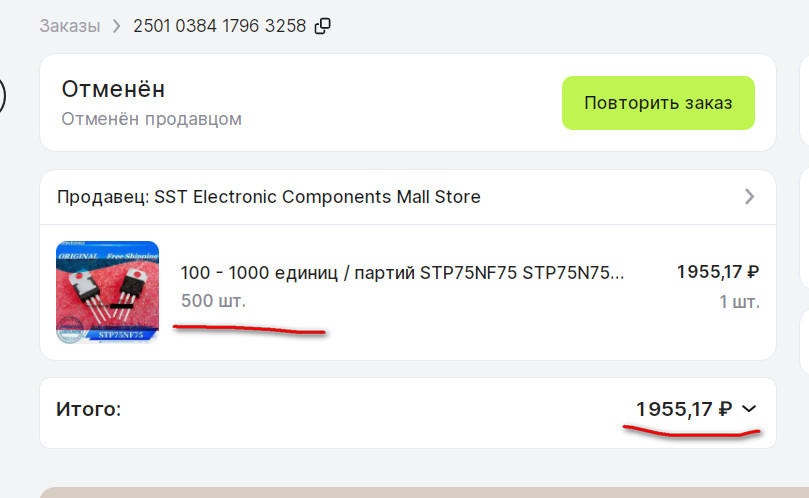This screenshot has height=498, width=809.
Task: Click the 1 шт. quantity label
Action: 739,300
